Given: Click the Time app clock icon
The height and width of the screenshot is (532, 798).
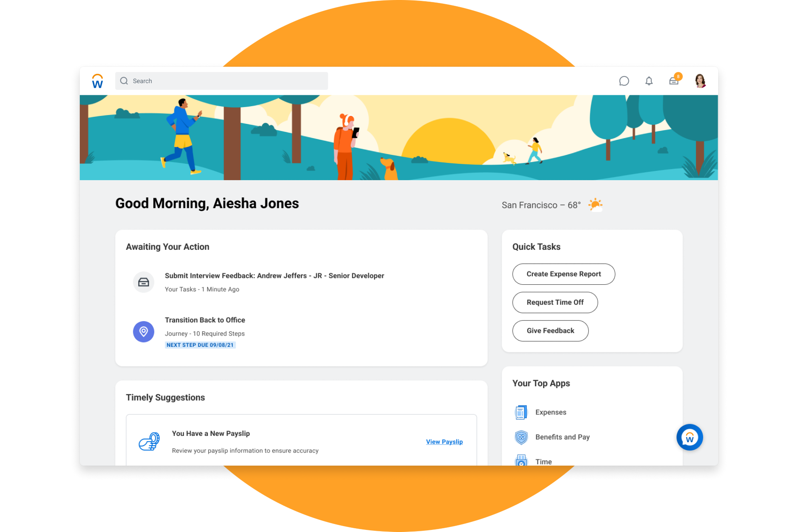Looking at the screenshot, I should pos(521,461).
